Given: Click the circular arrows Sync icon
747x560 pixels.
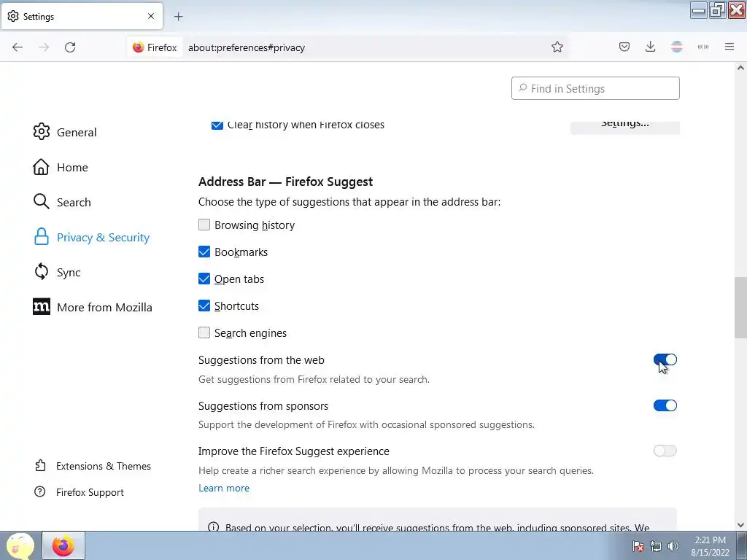Looking at the screenshot, I should click(42, 271).
